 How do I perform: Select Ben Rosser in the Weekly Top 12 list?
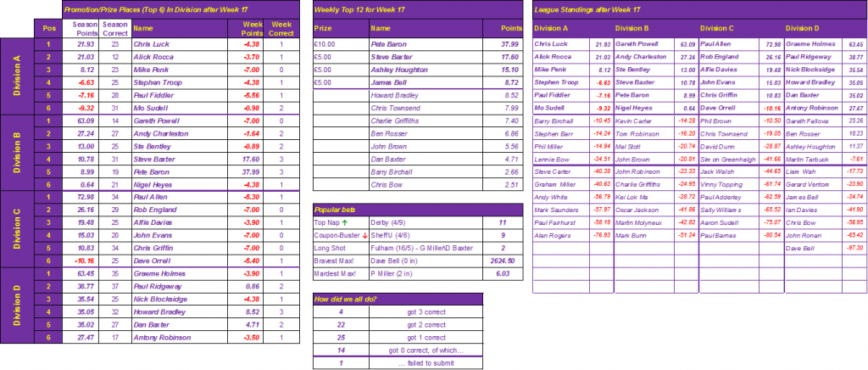point(390,133)
